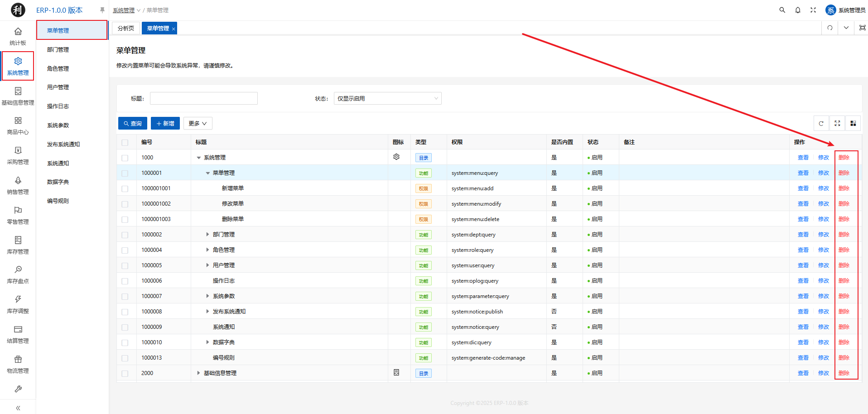This screenshot has width=868, height=414.
Task: Check the row 2000 checkbox
Action: (x=125, y=374)
